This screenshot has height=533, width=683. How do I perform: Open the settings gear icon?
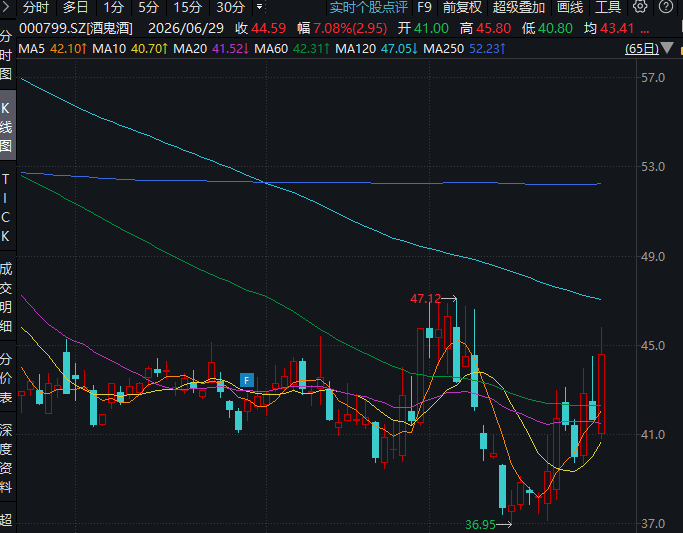coord(640,7)
